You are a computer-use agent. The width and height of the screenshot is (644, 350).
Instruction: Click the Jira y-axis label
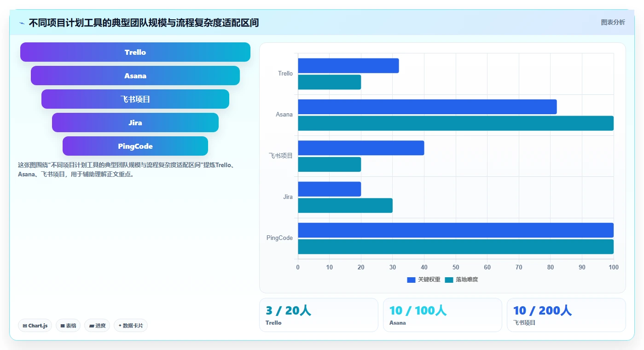(x=288, y=197)
